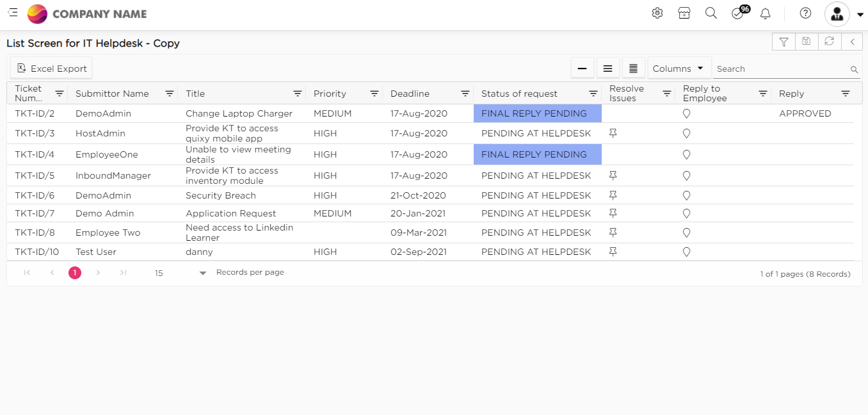Refresh the list with refresh icon
868x415 pixels.
(829, 42)
